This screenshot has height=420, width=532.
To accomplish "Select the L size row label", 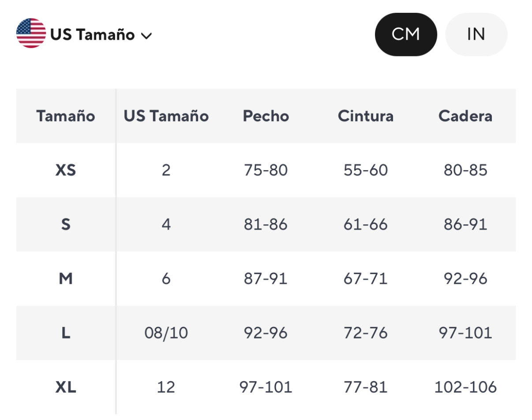I will [66, 333].
